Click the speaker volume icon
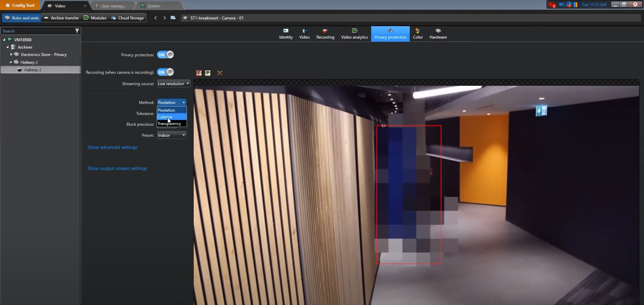Image resolution: width=644 pixels, height=305 pixels. (561, 5)
